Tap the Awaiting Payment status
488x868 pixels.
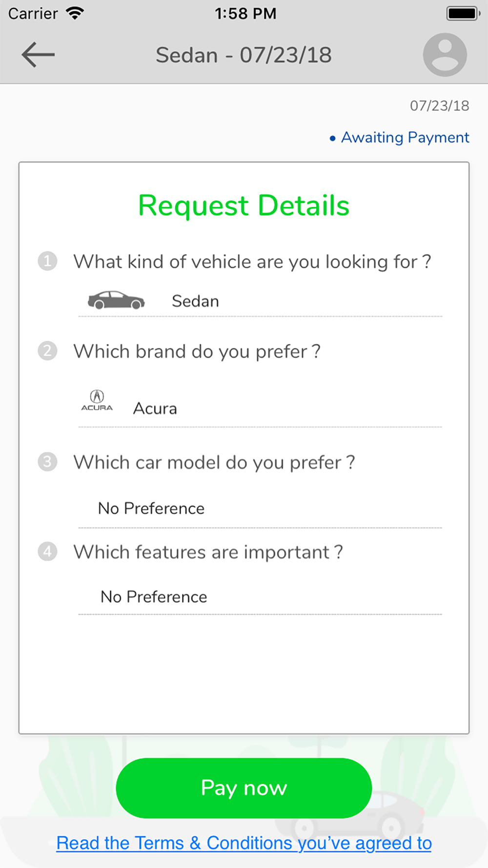tap(400, 138)
